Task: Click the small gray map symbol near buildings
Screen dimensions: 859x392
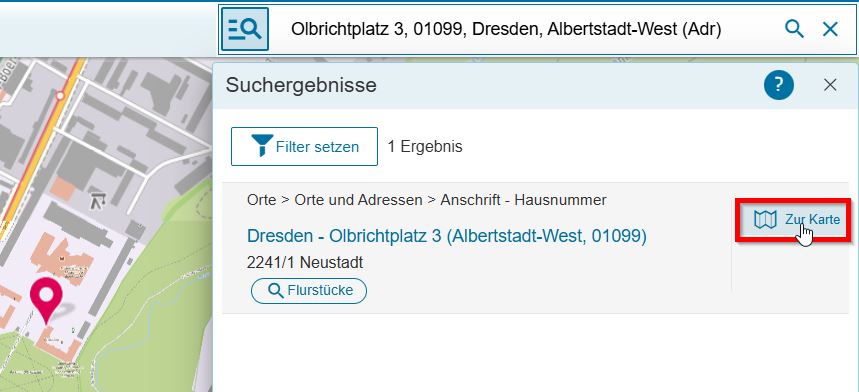Action: (x=100, y=201)
